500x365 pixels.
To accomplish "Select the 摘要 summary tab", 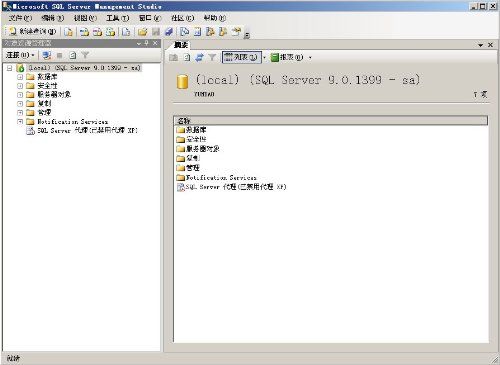I will pyautogui.click(x=181, y=45).
